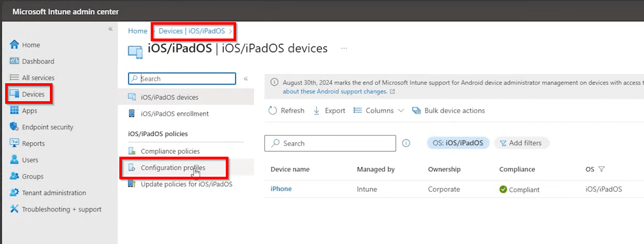
Task: Open the Apps grid icon
Action: (x=14, y=110)
